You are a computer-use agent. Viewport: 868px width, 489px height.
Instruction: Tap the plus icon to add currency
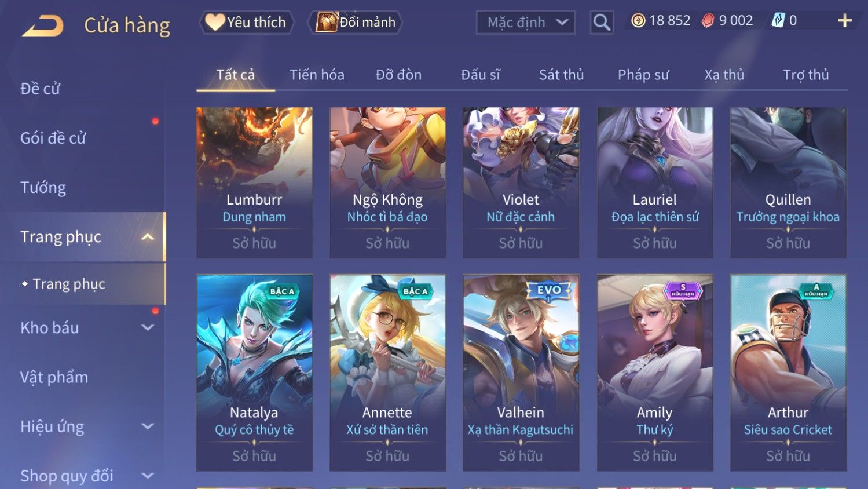click(x=844, y=21)
